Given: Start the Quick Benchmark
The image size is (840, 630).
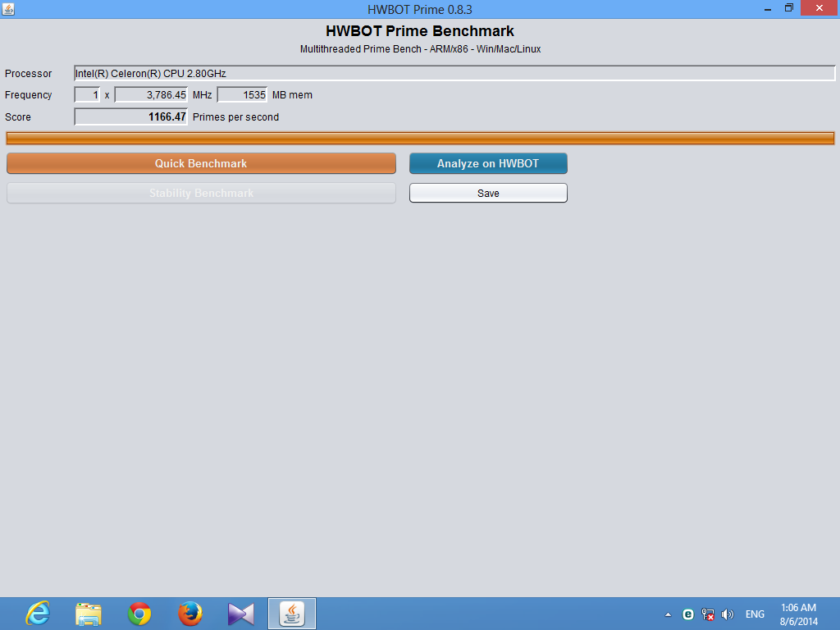Looking at the screenshot, I should tap(202, 163).
